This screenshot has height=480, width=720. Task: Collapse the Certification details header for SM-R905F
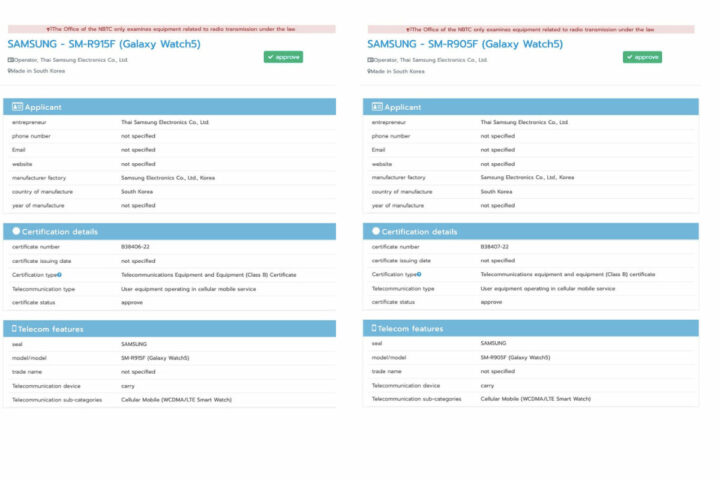coord(531,231)
